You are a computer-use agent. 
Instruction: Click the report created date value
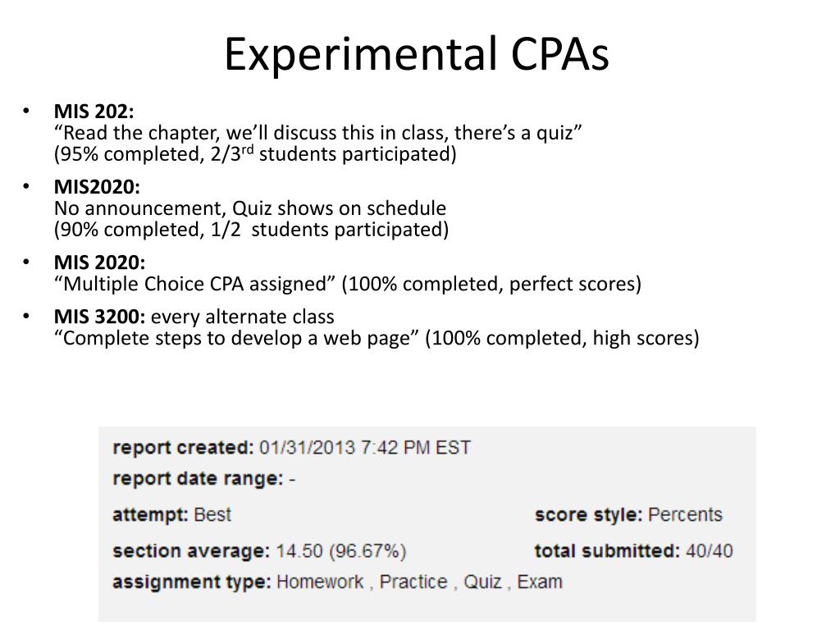click(365, 447)
